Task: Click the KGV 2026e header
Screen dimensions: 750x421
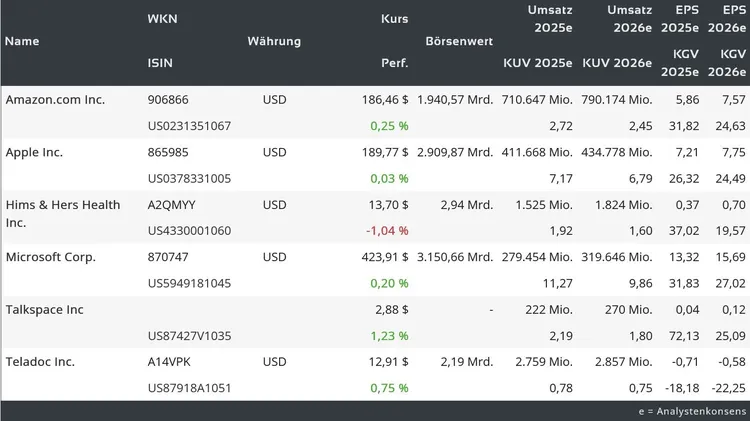Action: [727, 63]
